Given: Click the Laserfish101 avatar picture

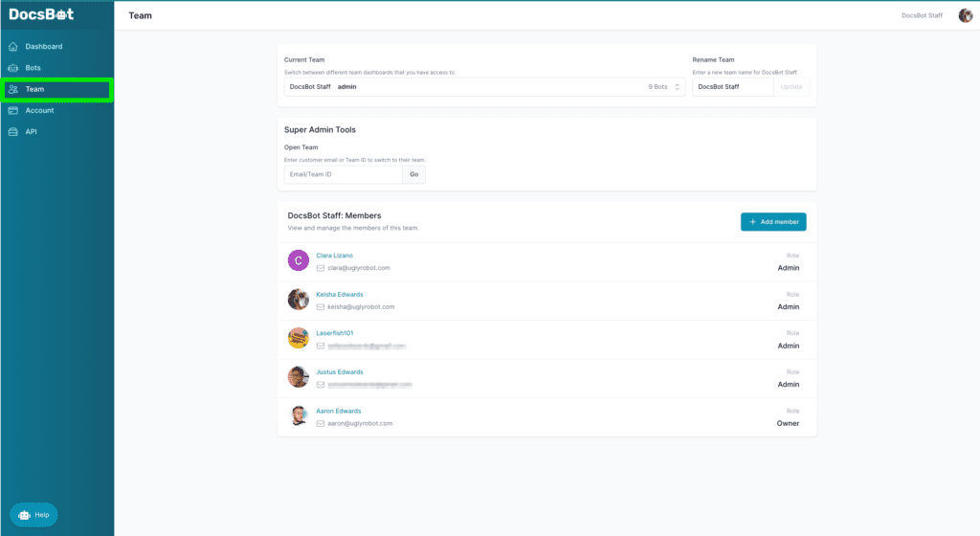Looking at the screenshot, I should [x=299, y=338].
